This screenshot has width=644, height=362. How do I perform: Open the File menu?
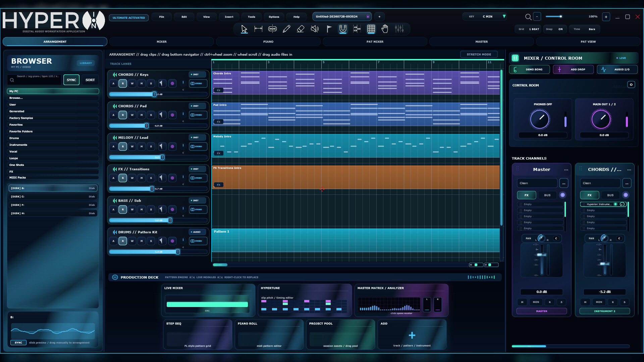pyautogui.click(x=162, y=17)
